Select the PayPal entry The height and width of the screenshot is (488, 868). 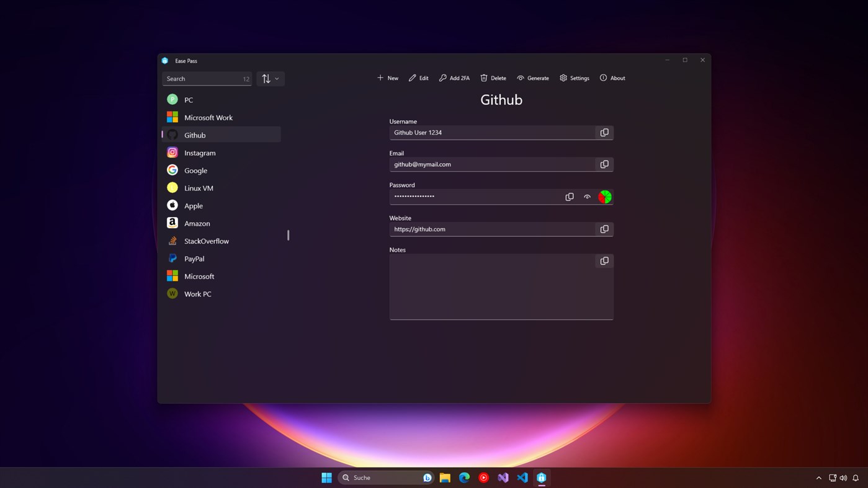[x=221, y=259]
